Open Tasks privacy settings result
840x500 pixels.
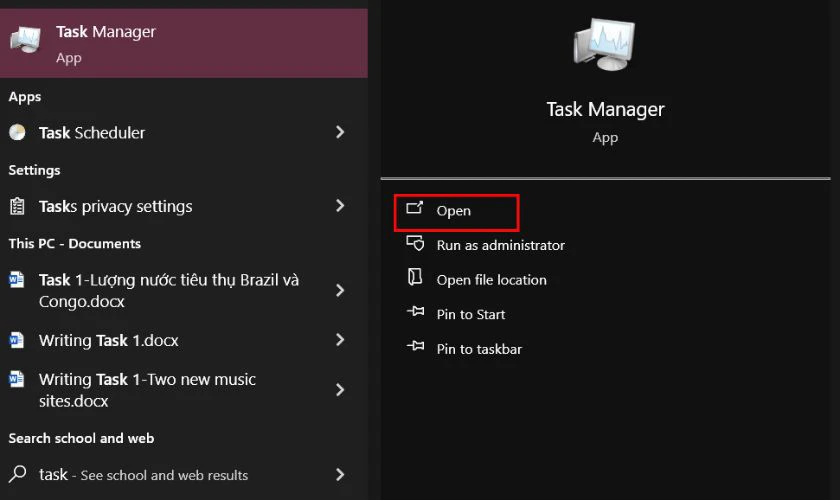pyautogui.click(x=184, y=206)
